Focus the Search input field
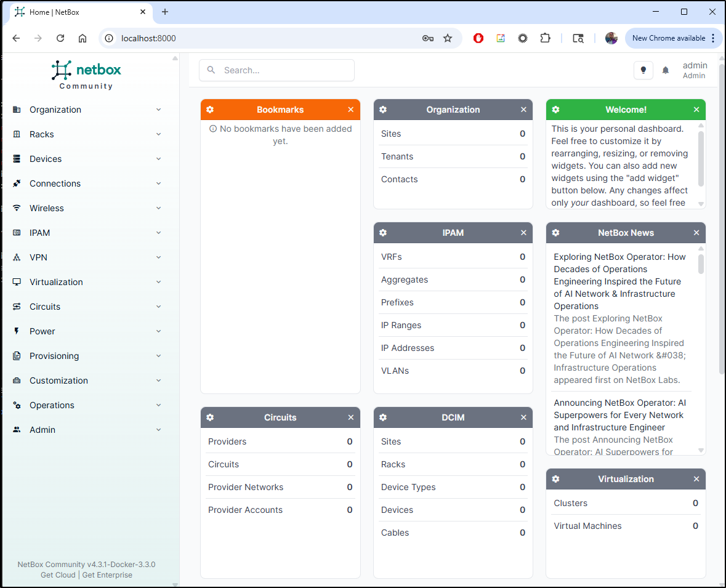This screenshot has height=588, width=726. [x=277, y=70]
